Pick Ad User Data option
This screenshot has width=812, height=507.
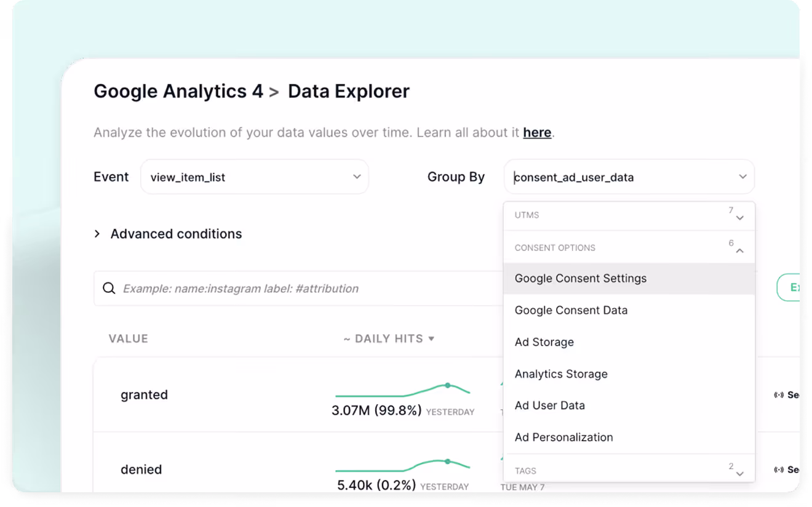629,405
